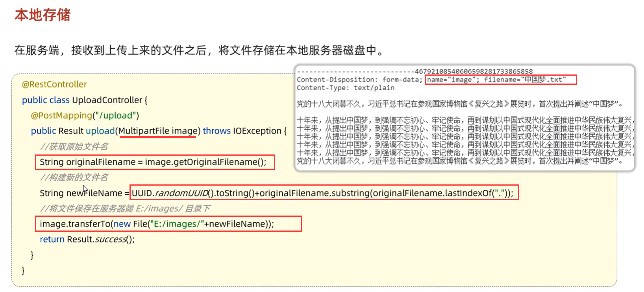The width and height of the screenshot is (644, 292).
Task: Select the boxed name="image"; filename text
Action: pyautogui.click(x=500, y=80)
